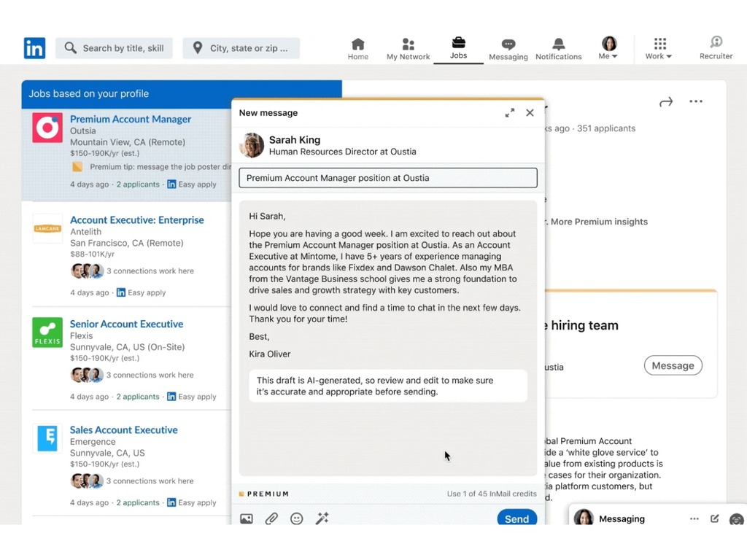Viewport: 747px width, 560px height.
Task: Go to the Home tab
Action: tap(357, 49)
